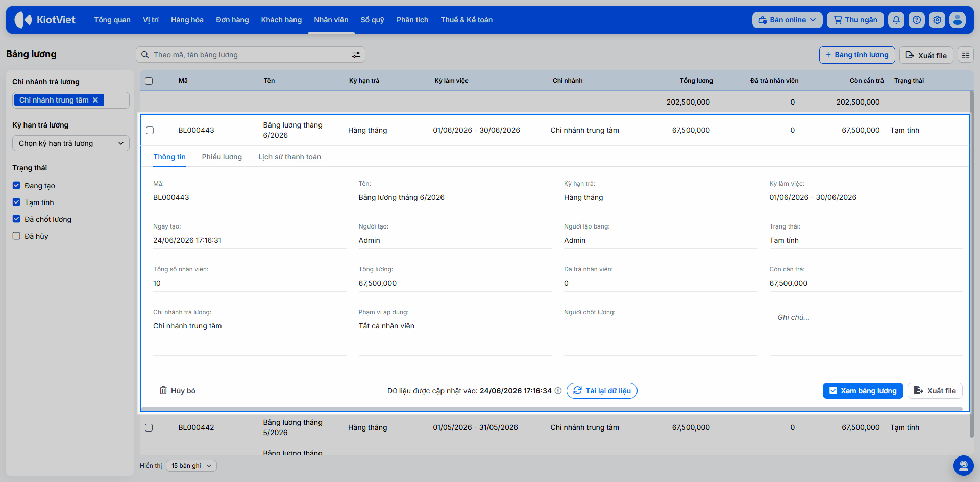Viewport: 980px width, 482px height.
Task: Tick the checkbox for row BL000442
Action: click(149, 427)
